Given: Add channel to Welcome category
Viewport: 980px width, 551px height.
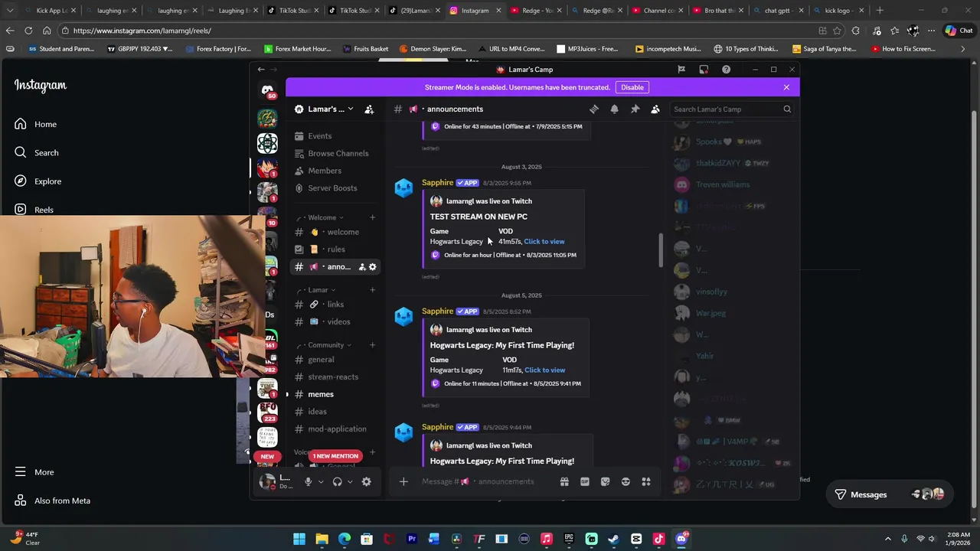Looking at the screenshot, I should tap(372, 217).
